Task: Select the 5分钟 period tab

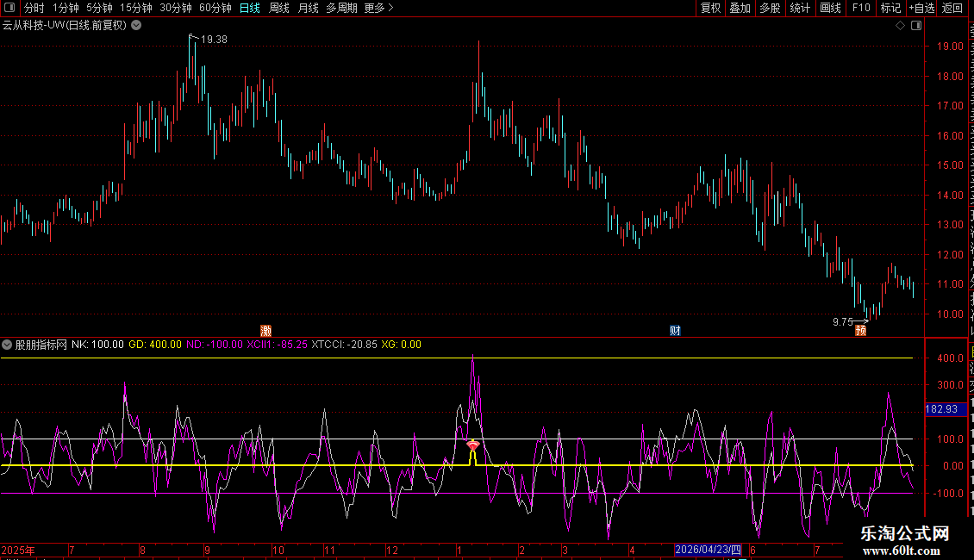Action: tap(99, 8)
